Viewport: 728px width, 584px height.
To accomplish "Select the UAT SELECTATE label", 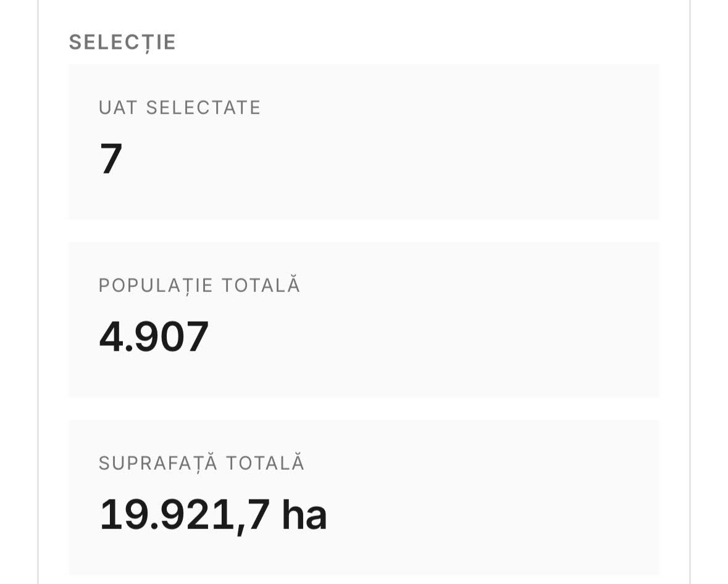I will click(x=180, y=108).
